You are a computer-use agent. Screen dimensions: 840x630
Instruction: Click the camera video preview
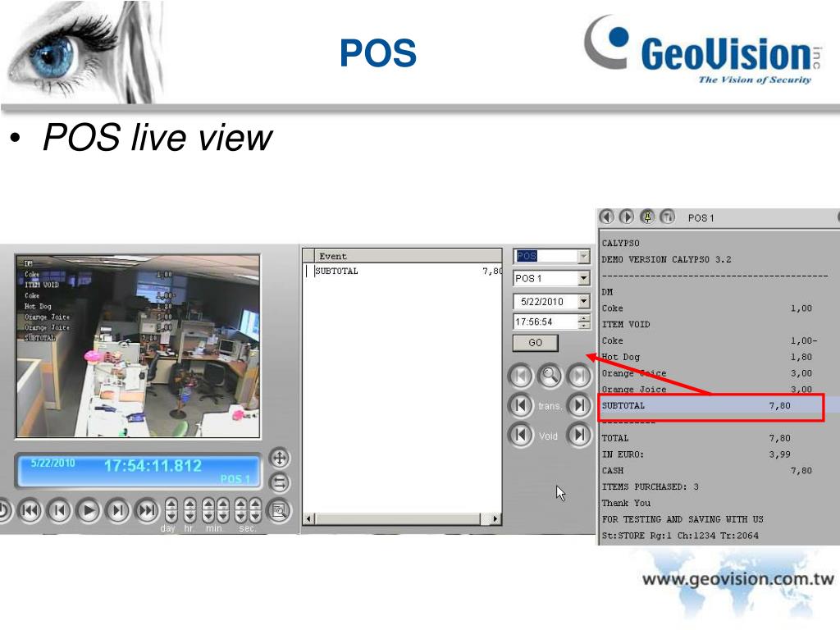click(138, 347)
